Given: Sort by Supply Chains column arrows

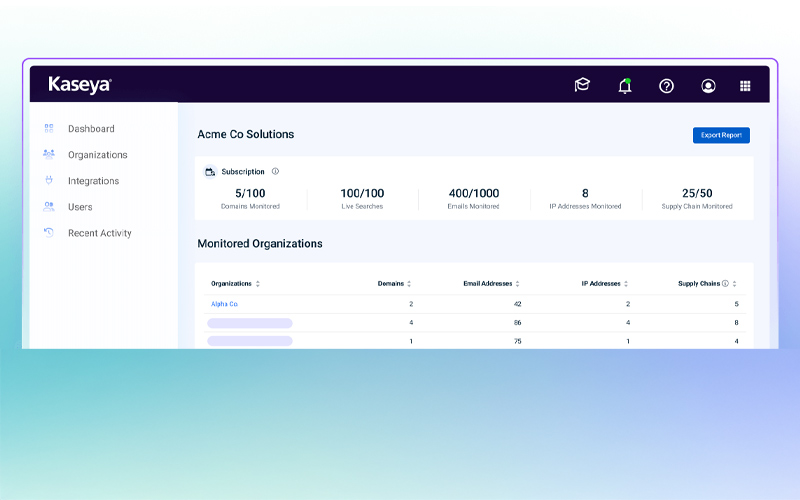Looking at the screenshot, I should coord(735,284).
